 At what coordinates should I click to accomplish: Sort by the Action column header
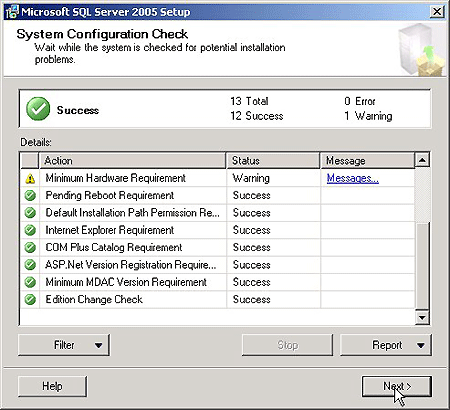[133, 161]
